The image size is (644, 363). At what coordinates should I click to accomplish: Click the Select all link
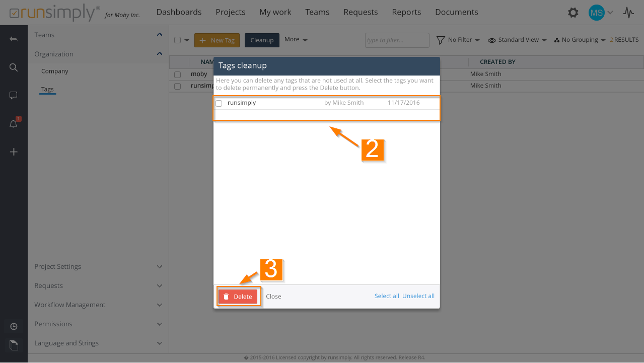pyautogui.click(x=386, y=296)
